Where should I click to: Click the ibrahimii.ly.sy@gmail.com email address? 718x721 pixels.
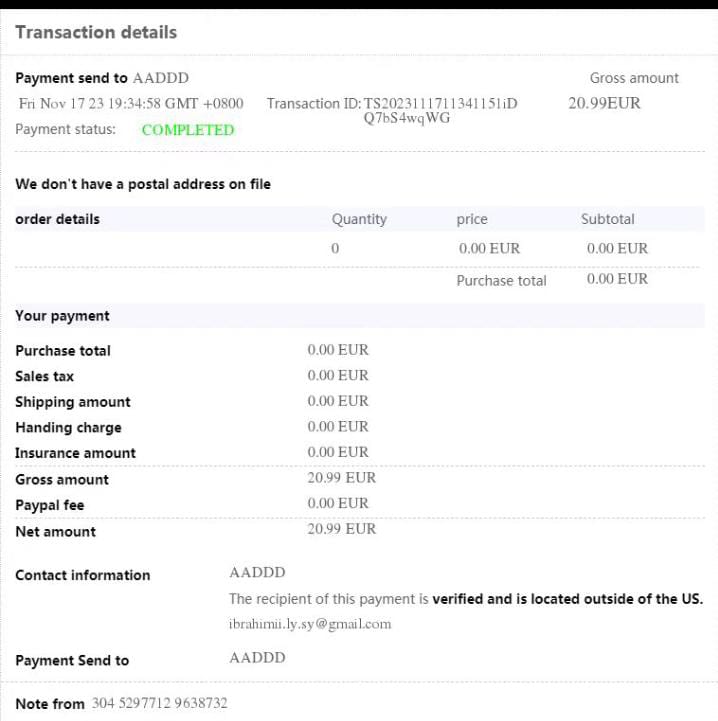point(310,624)
